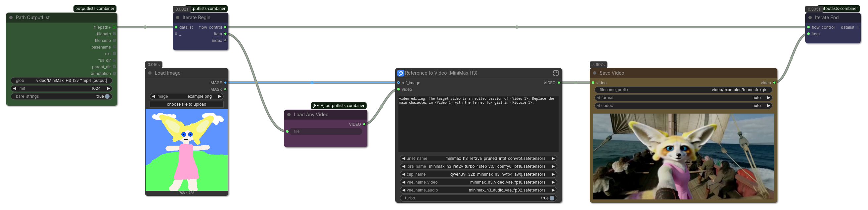Click the filepath+ output grid socket
This screenshot has width=868, height=210.
[114, 27]
